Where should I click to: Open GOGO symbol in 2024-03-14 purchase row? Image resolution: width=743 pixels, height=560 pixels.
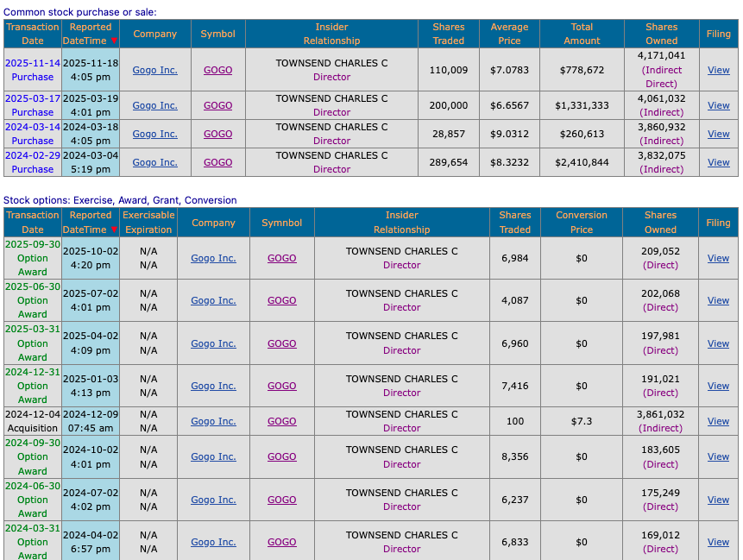point(218,134)
